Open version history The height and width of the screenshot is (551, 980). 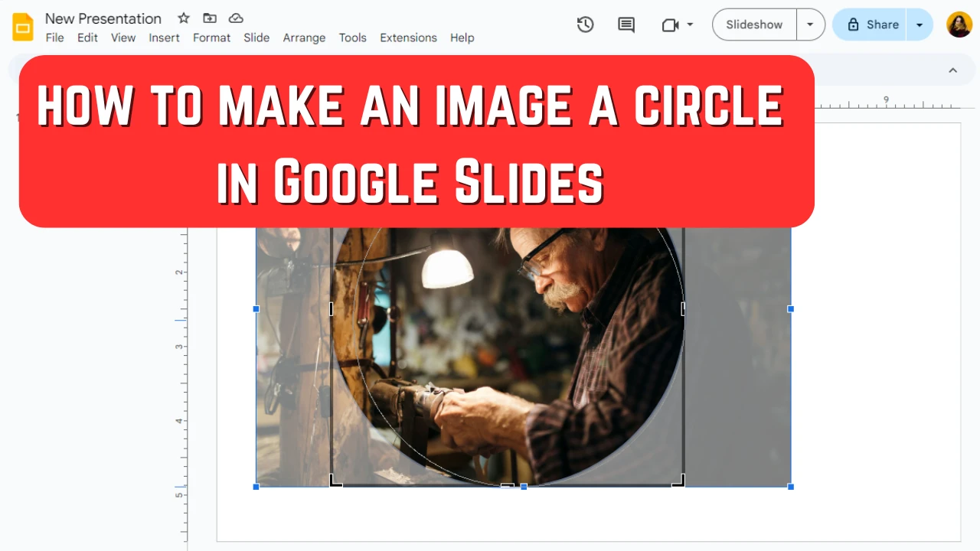tap(585, 24)
